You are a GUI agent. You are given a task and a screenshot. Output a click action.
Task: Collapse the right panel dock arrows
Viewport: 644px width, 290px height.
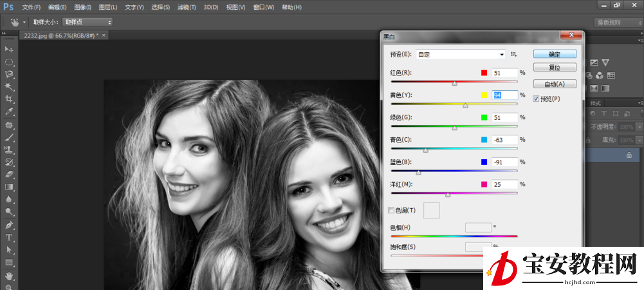point(641,34)
